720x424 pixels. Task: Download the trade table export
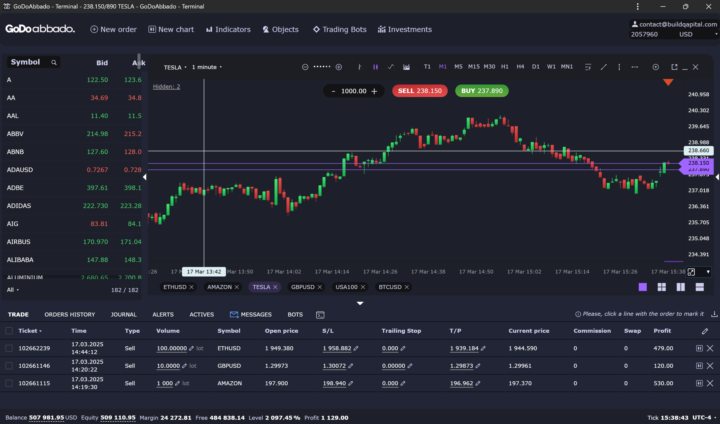tap(714, 314)
